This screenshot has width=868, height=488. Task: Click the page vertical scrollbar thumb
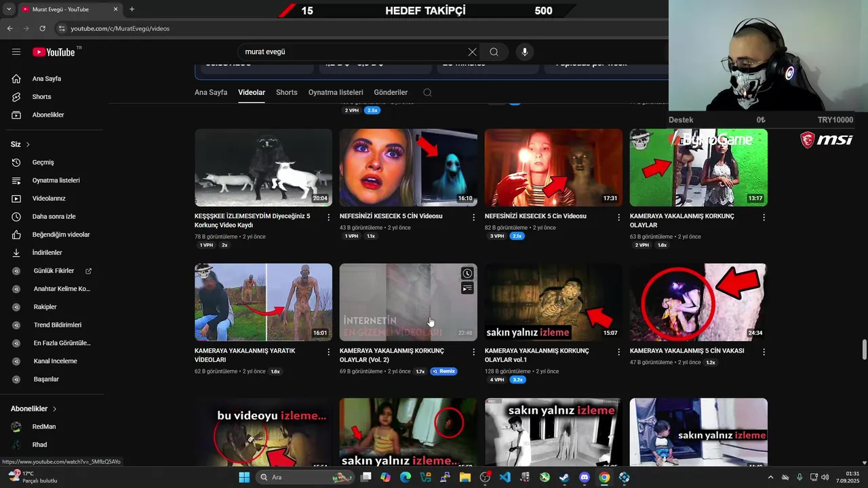click(x=864, y=350)
